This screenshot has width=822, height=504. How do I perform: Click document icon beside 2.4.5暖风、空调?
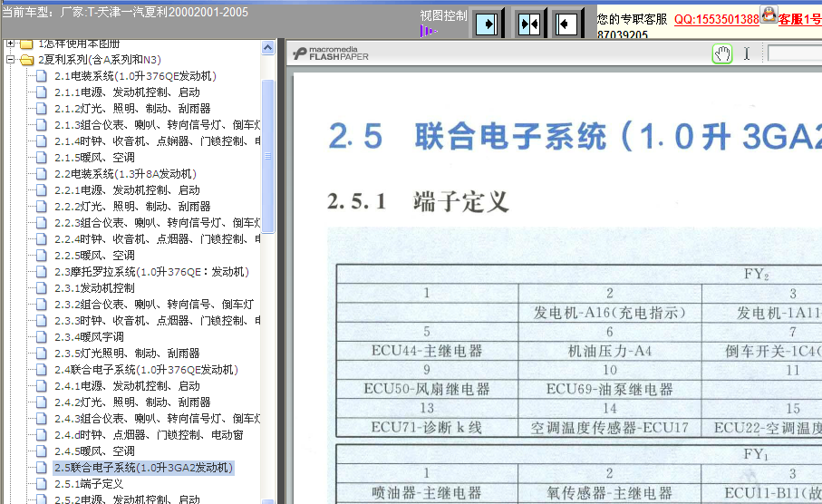(x=42, y=451)
